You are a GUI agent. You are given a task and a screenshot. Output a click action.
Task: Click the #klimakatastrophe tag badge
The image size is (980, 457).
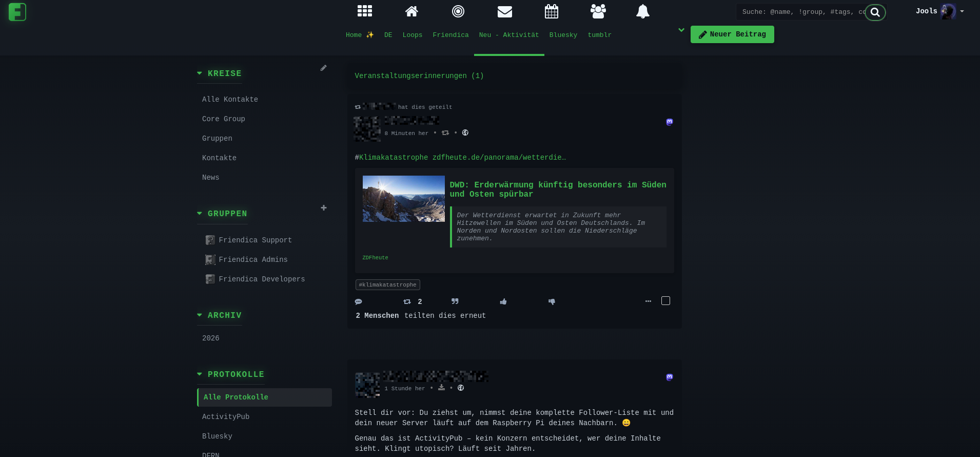(388, 285)
